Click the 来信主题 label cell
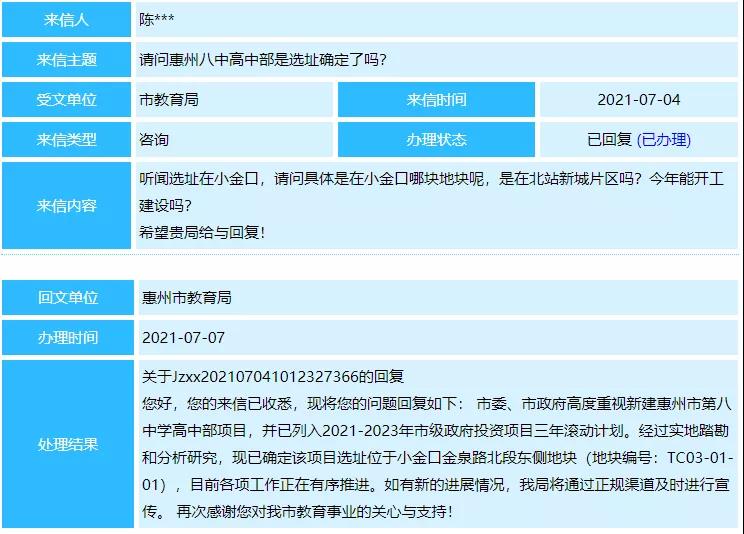This screenshot has height=534, width=744. click(x=66, y=60)
